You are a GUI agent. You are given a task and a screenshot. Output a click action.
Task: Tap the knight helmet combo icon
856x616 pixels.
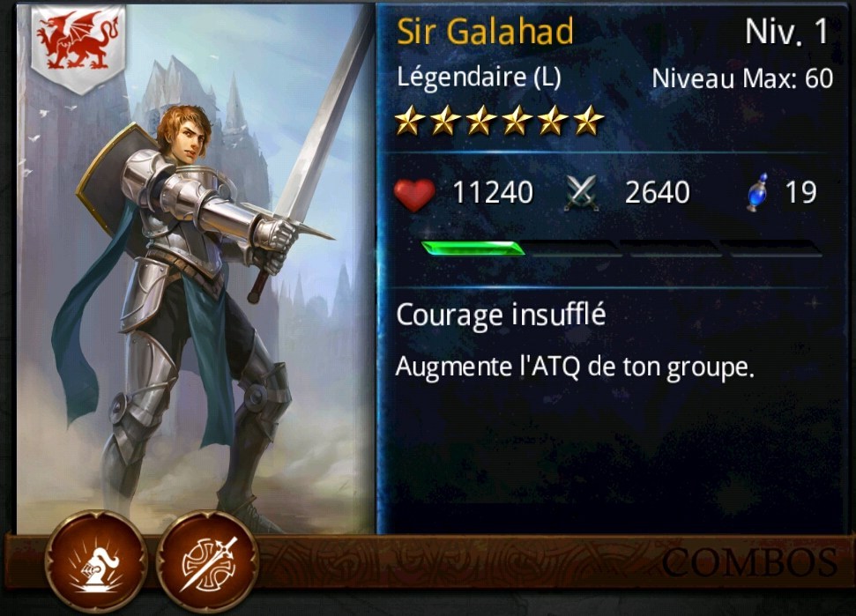97,561
